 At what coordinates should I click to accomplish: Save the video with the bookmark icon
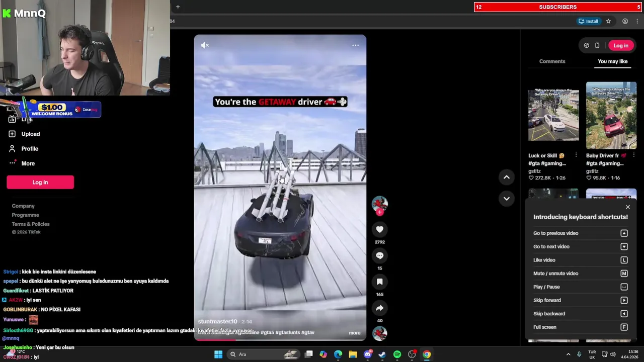[380, 282]
